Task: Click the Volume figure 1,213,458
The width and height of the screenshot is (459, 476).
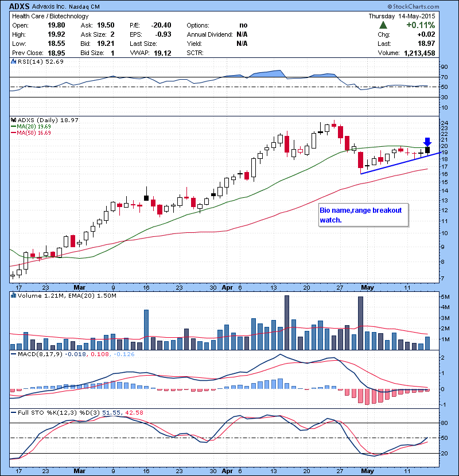Action: (x=419, y=53)
